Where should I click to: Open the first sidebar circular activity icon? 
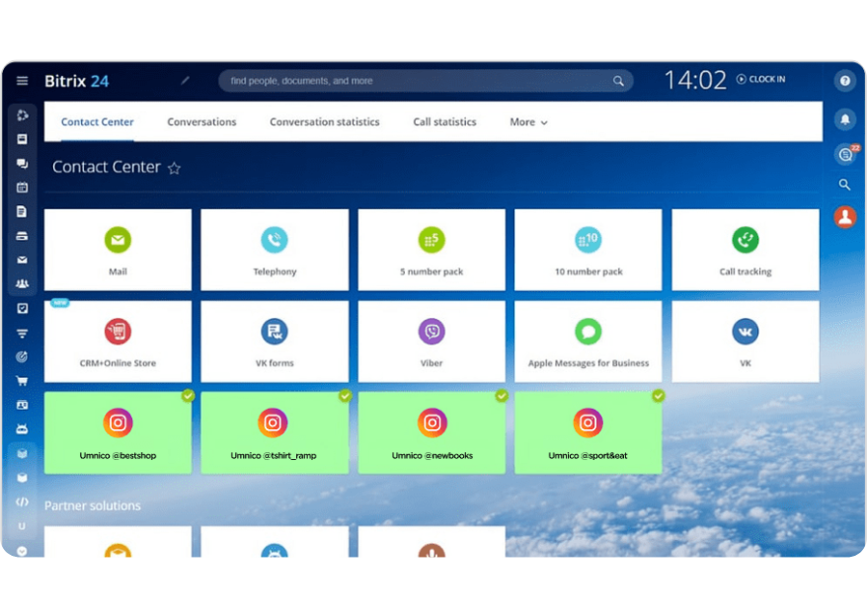point(22,115)
